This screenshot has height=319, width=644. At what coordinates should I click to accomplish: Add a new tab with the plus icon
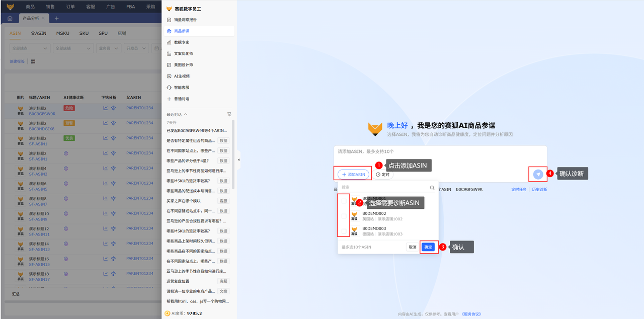[x=56, y=18]
